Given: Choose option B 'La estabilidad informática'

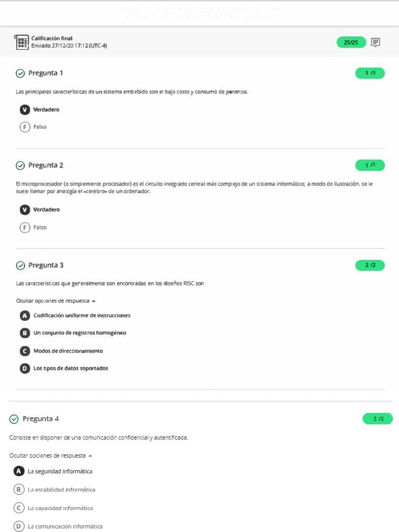Looking at the screenshot, I should pyautogui.click(x=19, y=489).
